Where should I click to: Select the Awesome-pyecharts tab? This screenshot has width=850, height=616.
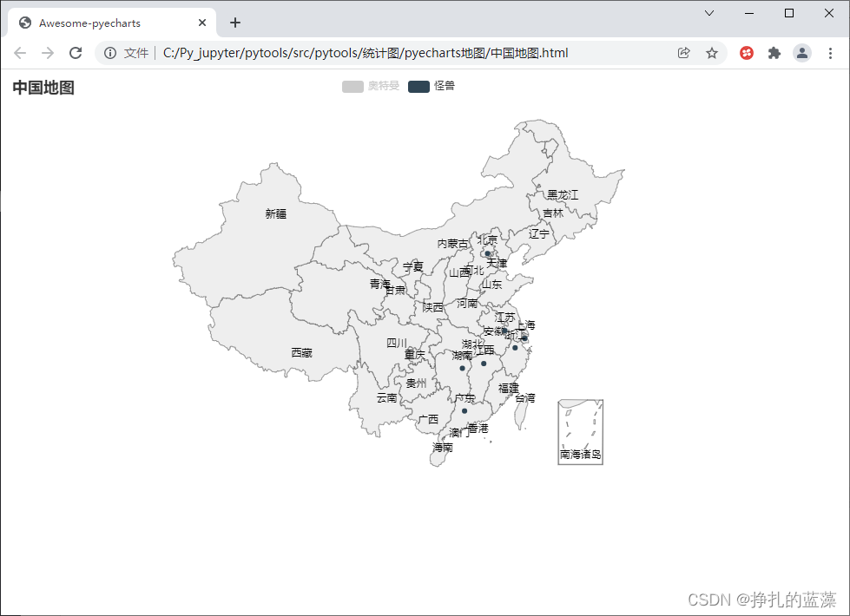pyautogui.click(x=104, y=23)
